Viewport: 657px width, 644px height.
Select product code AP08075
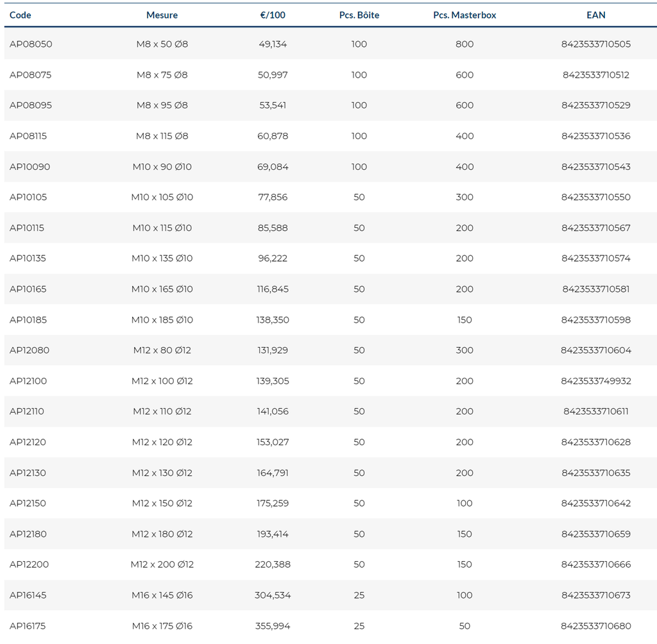tap(30, 75)
